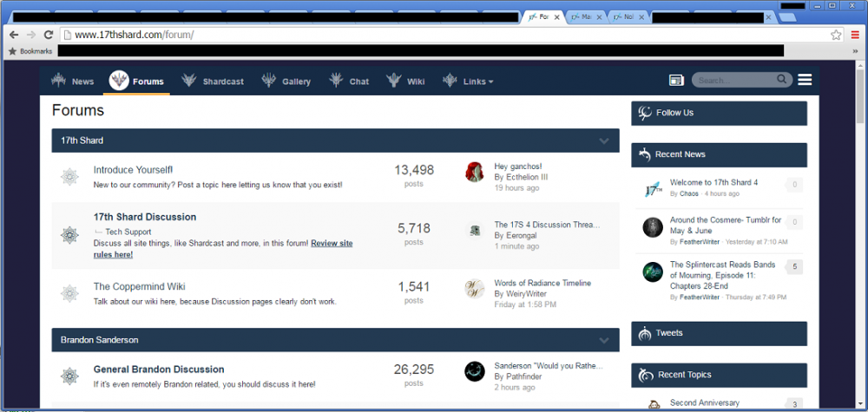
Task: Click the browser Back arrow
Action: (x=14, y=35)
